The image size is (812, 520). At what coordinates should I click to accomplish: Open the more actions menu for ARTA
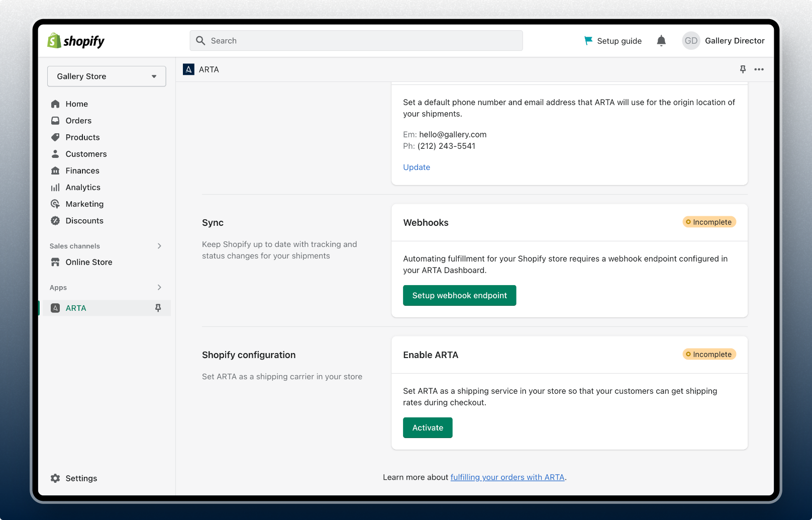tap(759, 69)
